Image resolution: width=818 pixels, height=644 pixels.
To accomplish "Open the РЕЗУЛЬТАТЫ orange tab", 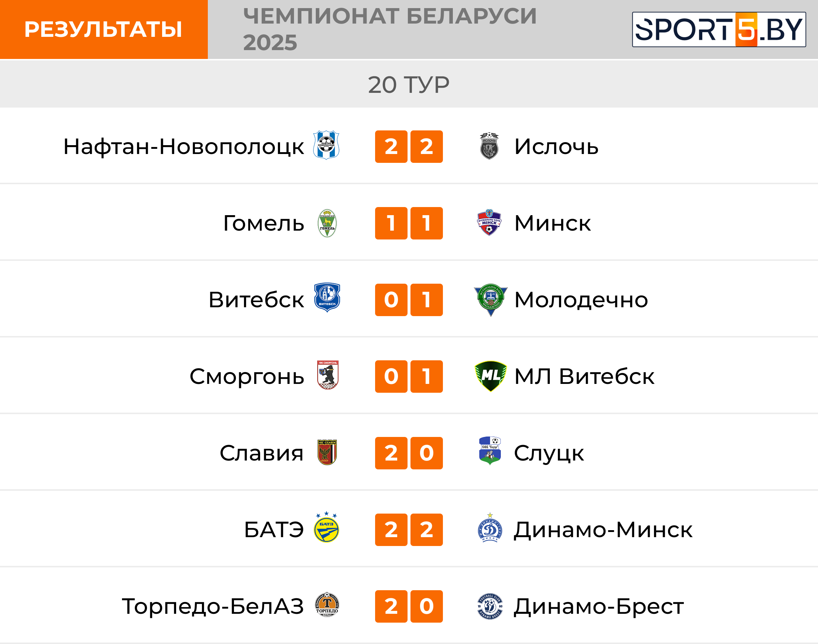I will 103,29.
